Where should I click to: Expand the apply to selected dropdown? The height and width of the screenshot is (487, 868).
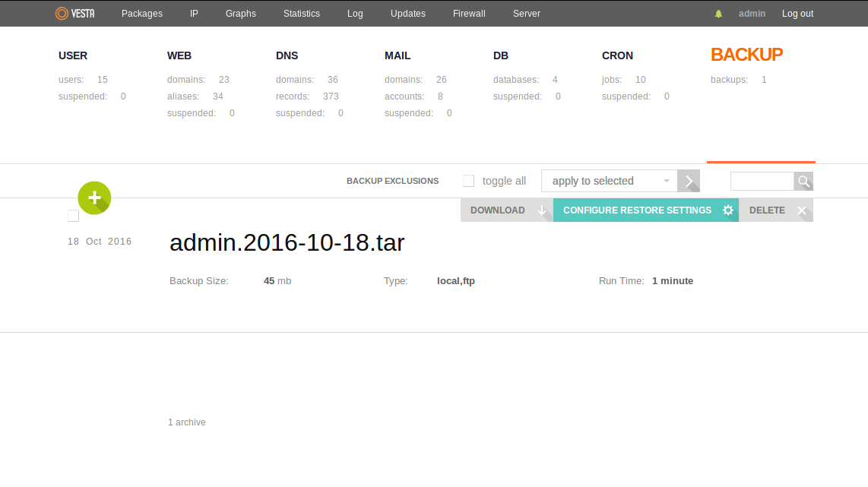pos(609,181)
